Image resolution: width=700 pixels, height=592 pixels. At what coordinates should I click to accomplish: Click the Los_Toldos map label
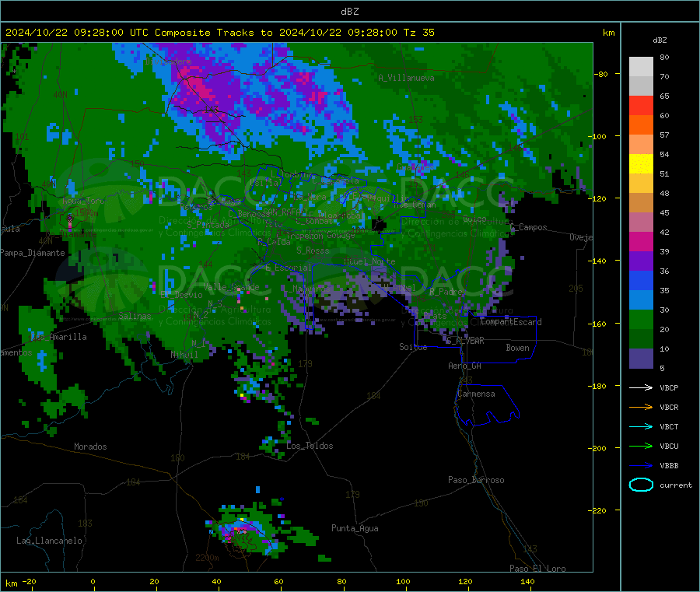[x=310, y=446]
